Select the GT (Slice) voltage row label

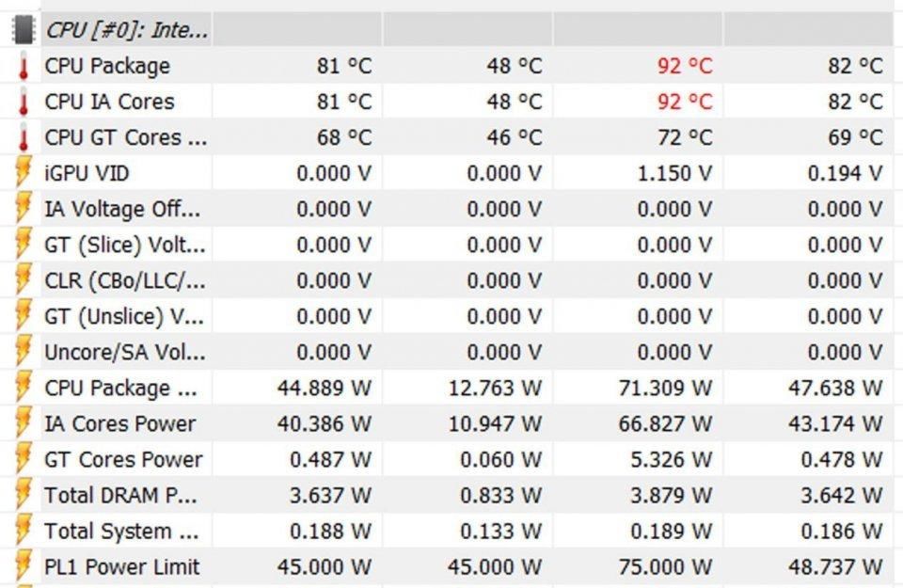point(124,245)
